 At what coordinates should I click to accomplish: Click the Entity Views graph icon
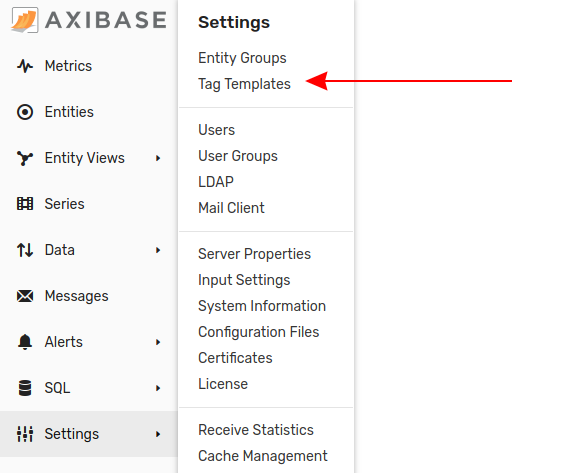point(25,158)
